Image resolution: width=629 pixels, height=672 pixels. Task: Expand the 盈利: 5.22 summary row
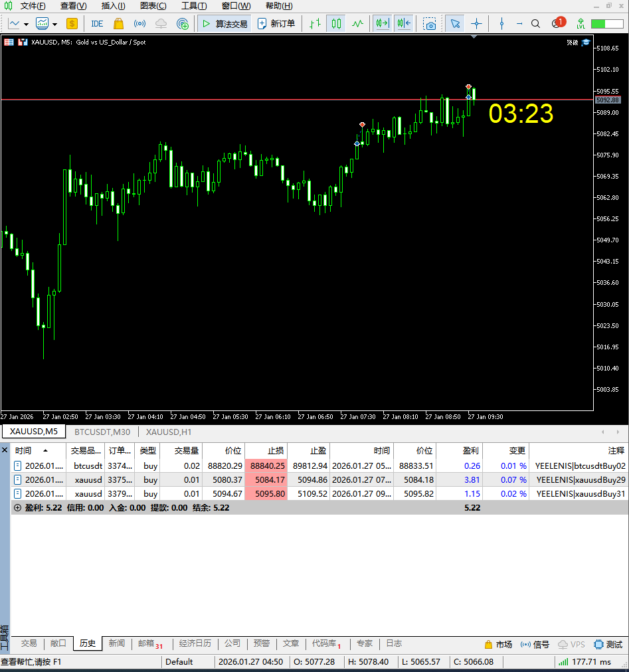pos(17,508)
